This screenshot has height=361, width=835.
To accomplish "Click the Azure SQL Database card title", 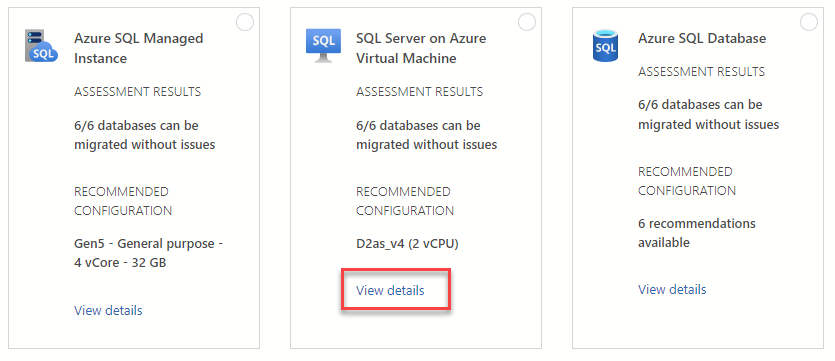I will click(702, 38).
